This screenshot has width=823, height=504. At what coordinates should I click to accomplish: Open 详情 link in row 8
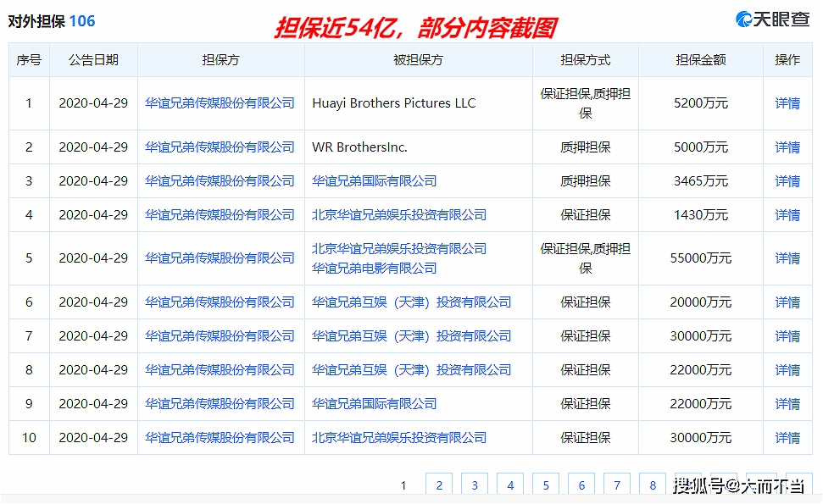tap(787, 370)
